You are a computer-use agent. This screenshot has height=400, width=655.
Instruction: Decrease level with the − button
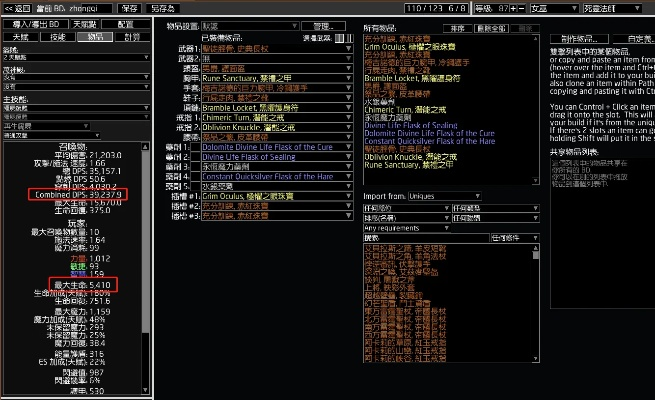click(521, 8)
